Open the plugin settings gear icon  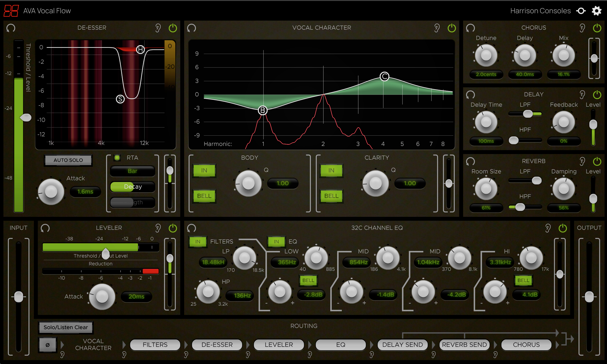tap(597, 11)
